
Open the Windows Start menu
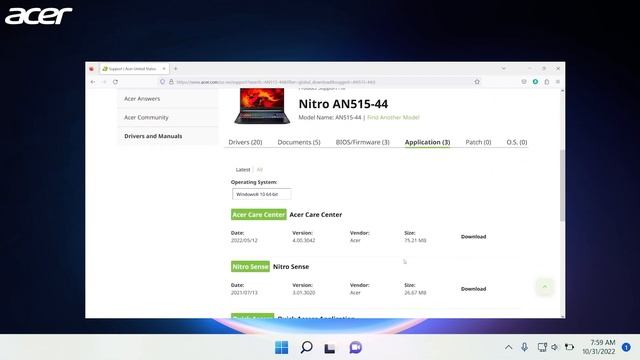(282, 348)
